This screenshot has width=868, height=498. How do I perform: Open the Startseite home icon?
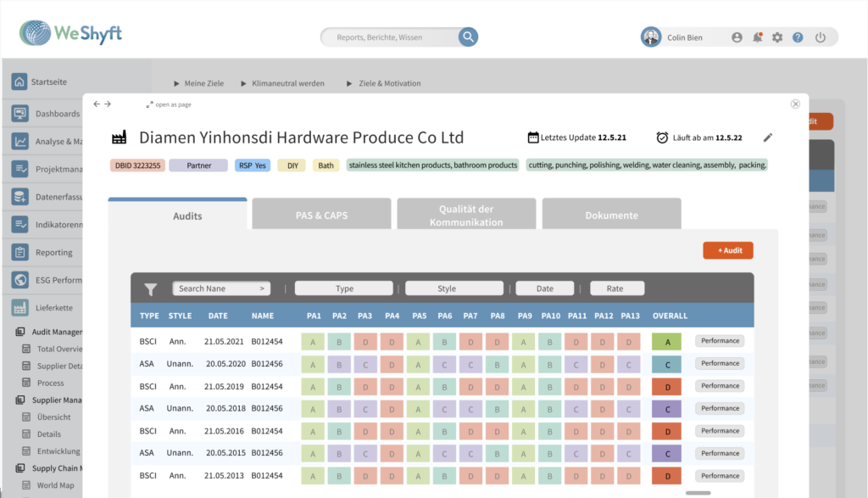(x=19, y=81)
